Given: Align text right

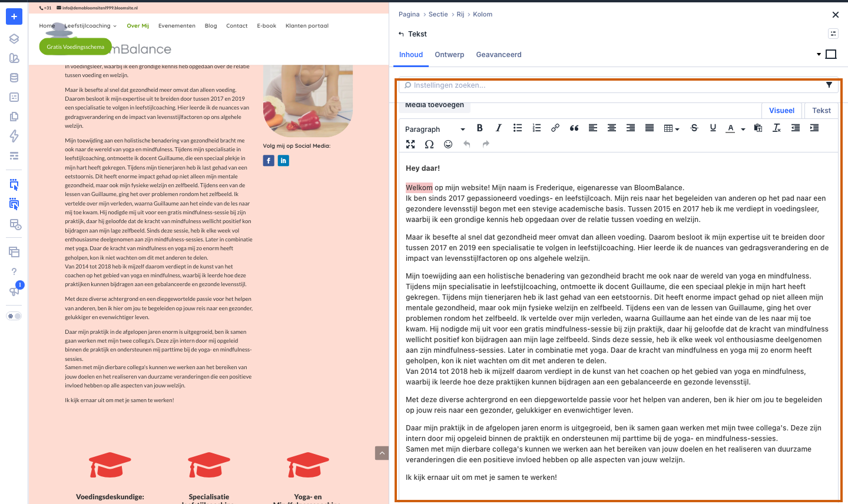Looking at the screenshot, I should tap(631, 128).
